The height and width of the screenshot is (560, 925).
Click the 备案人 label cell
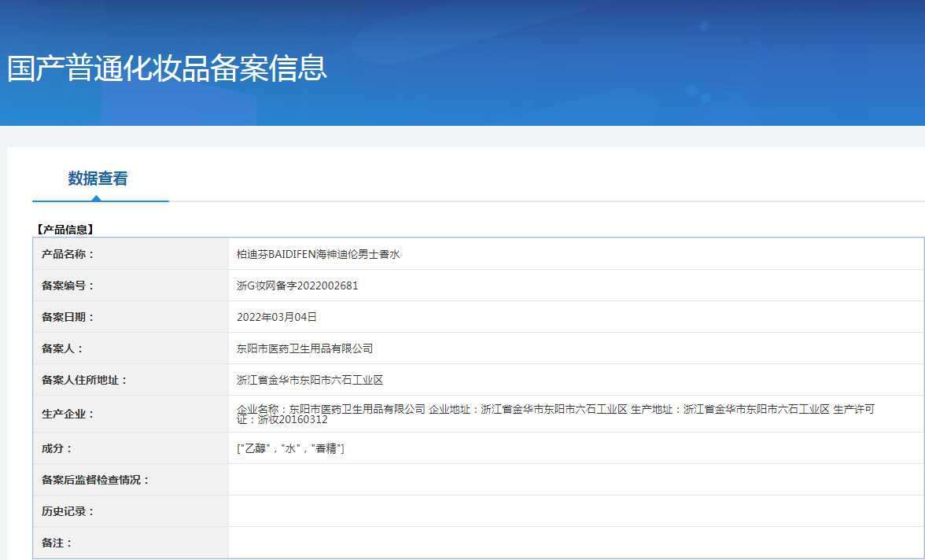pos(131,348)
